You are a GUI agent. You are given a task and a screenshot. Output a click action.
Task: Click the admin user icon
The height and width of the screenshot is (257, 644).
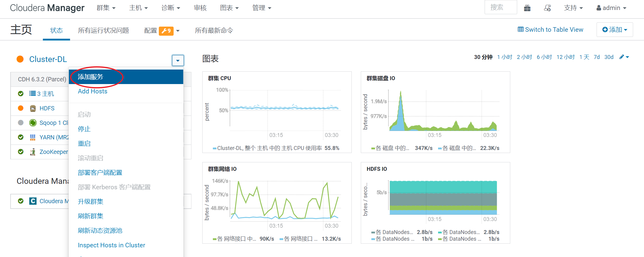(x=599, y=8)
